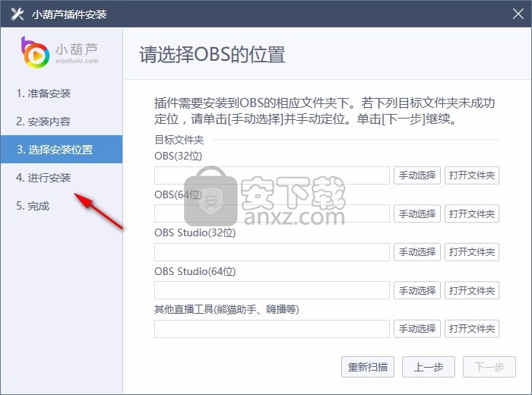Click the 下一步 next button
This screenshot has width=532, height=395.
point(489,367)
